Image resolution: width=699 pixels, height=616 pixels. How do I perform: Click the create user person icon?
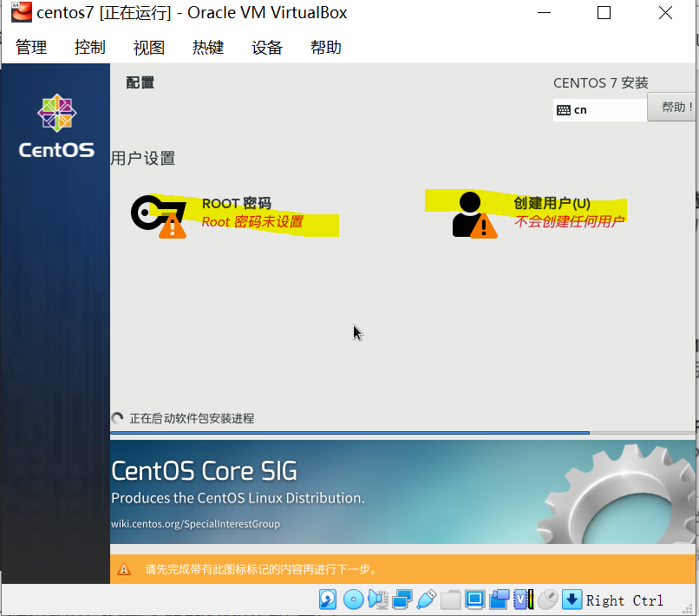[x=474, y=215]
